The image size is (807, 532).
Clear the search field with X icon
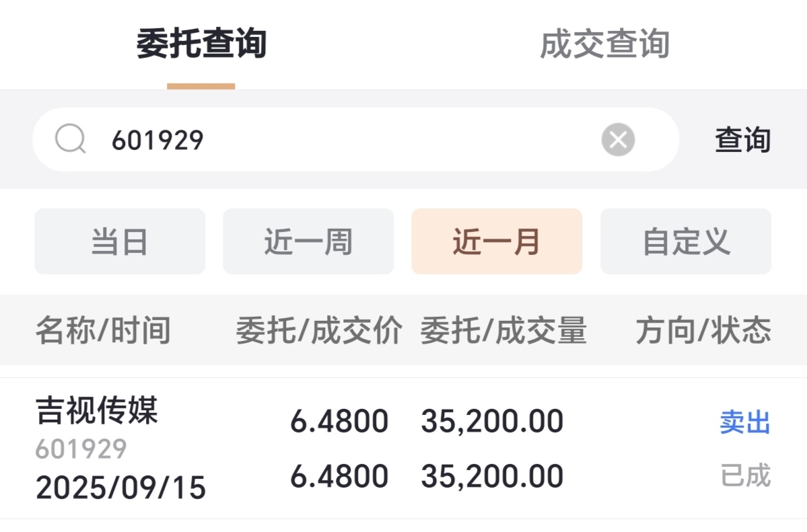(x=618, y=140)
